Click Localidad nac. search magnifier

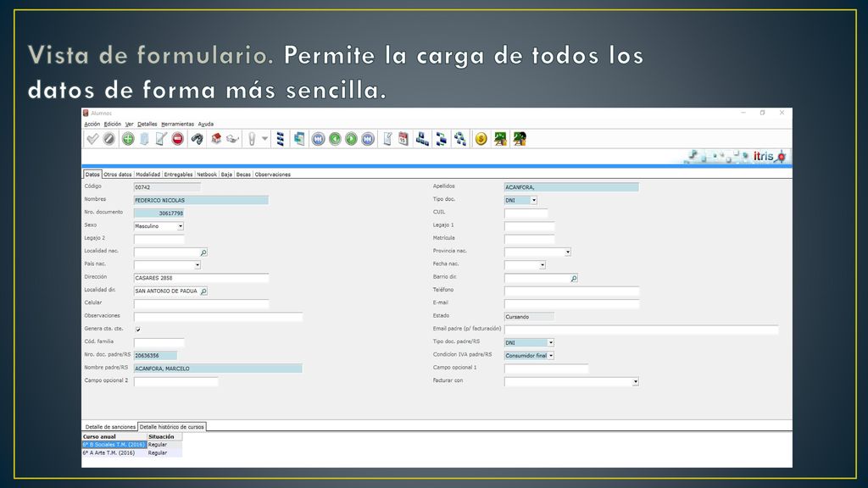pos(203,252)
